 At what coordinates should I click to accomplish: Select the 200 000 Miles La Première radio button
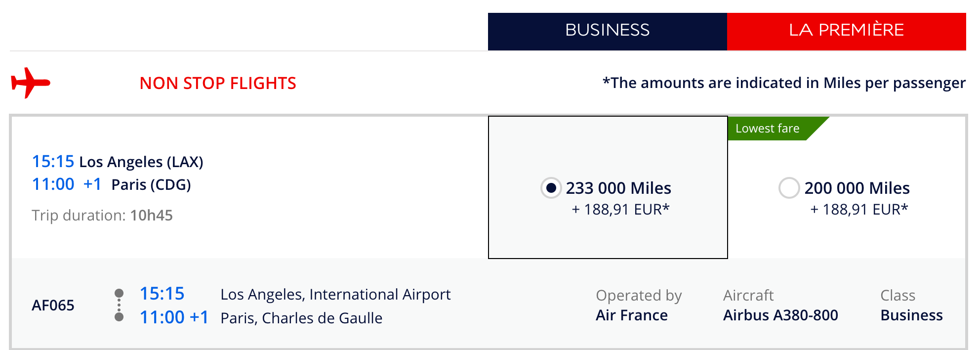(789, 188)
